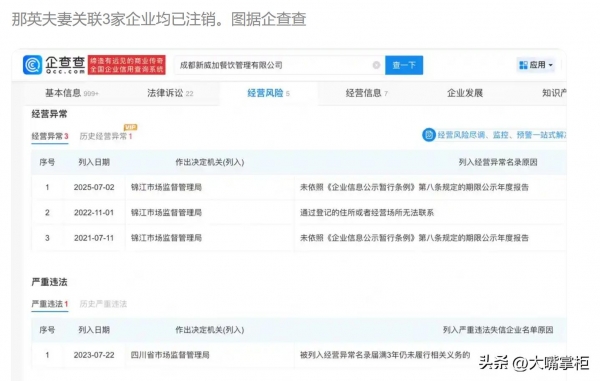This screenshot has height=381, width=600.
Task: Click the 应用 grid icon
Action: click(x=523, y=65)
